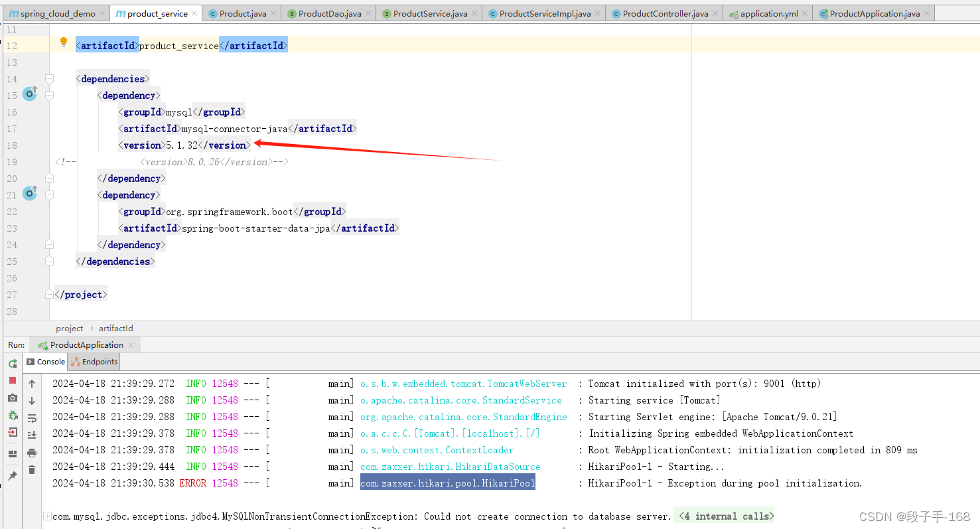Click mysql-connector-java artifactId text
The height and width of the screenshot is (529, 980).
pos(235,128)
